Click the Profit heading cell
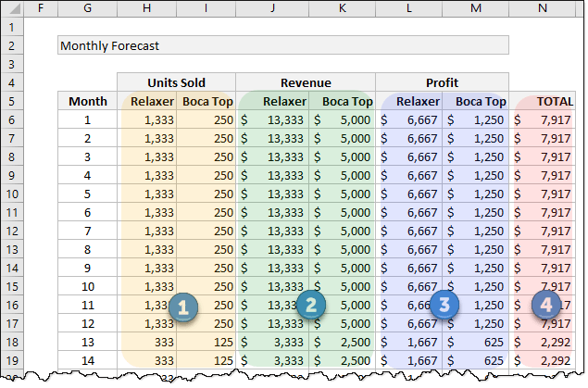588x388 pixels. (442, 82)
